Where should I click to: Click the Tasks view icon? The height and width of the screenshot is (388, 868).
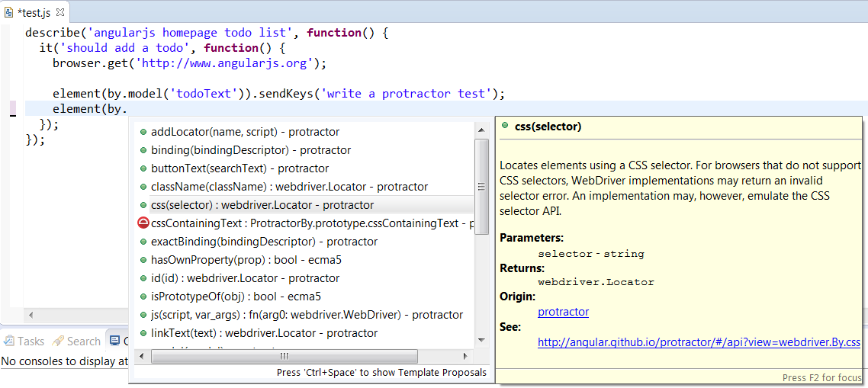(x=8, y=342)
